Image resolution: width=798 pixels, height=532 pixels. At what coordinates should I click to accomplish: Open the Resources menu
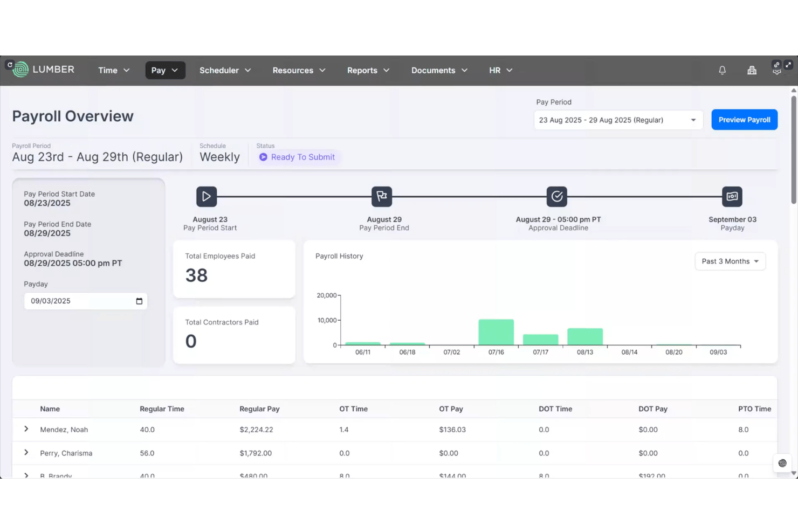[x=299, y=70]
